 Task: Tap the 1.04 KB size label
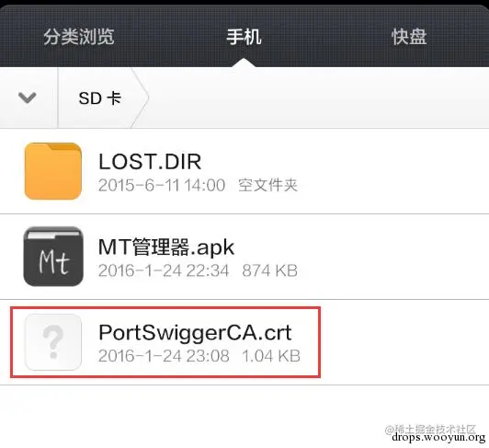[271, 356]
